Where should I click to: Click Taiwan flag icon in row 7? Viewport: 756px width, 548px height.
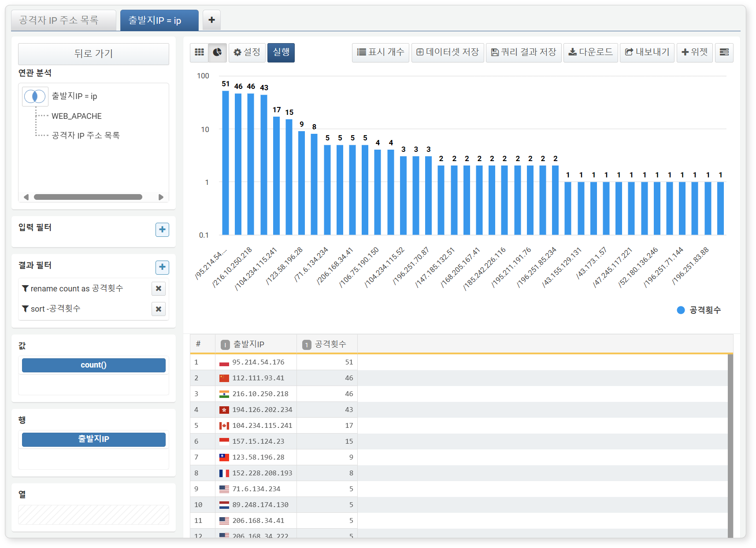[224, 457]
